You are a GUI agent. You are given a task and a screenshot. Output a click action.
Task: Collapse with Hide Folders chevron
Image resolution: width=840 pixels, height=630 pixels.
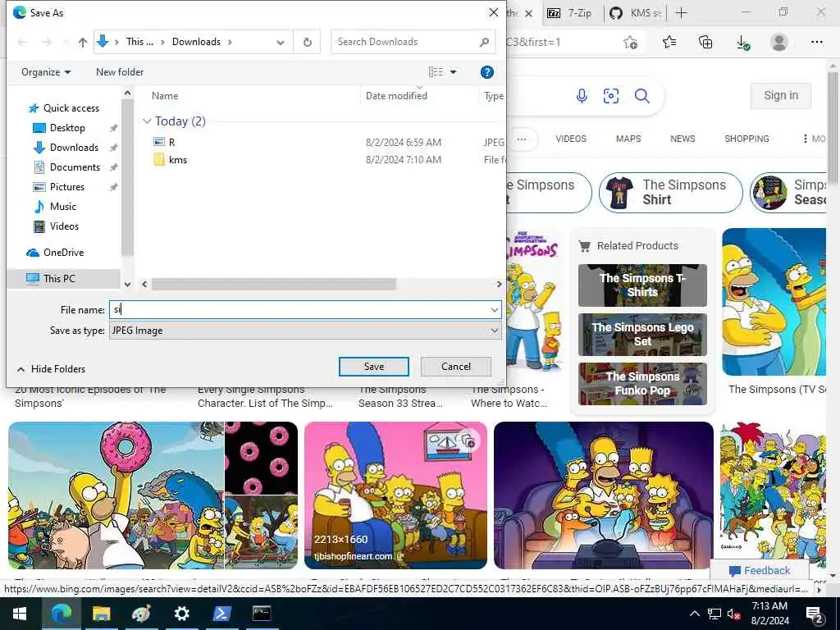[x=21, y=369]
